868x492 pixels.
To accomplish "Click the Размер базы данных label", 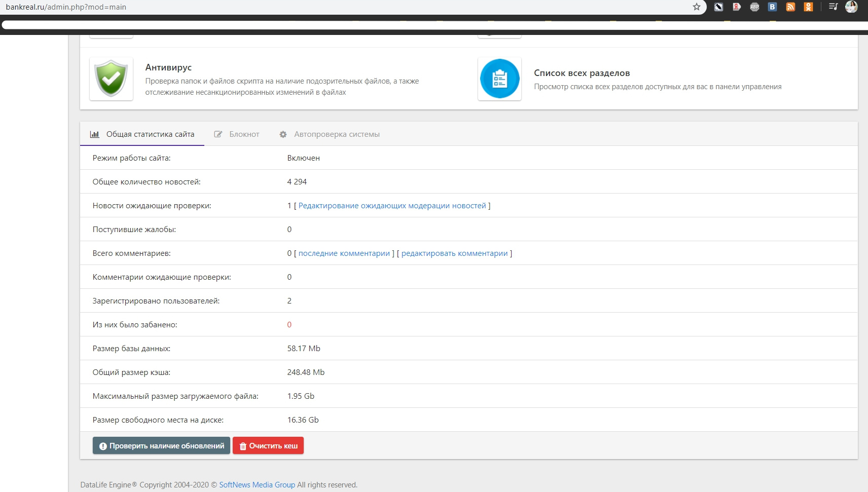I will point(131,349).
